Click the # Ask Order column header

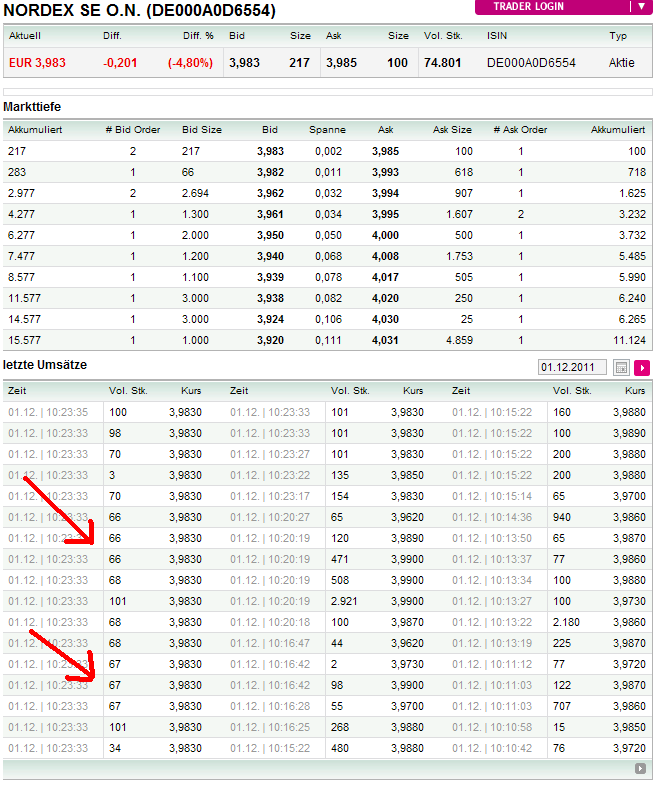(x=520, y=130)
